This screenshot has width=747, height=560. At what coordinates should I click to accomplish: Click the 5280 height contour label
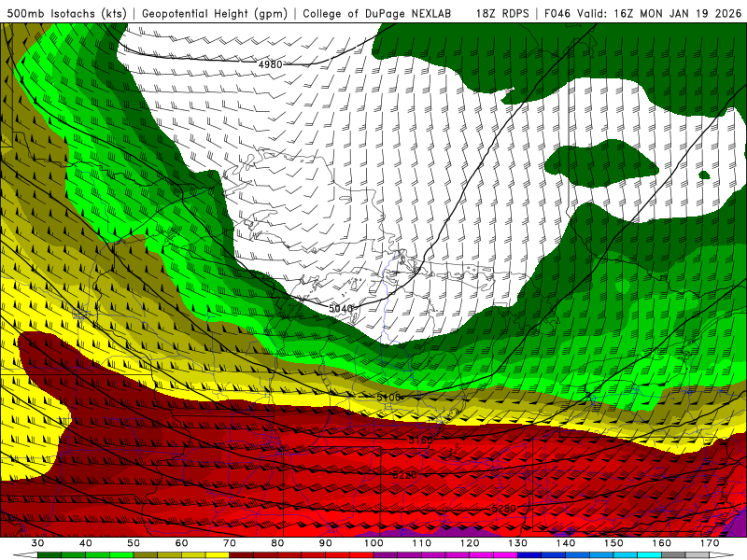503,509
